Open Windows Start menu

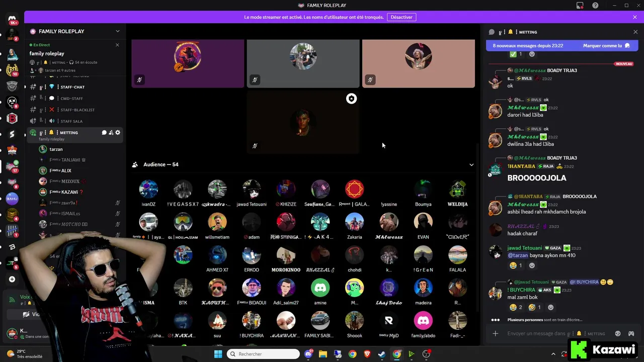[x=218, y=354]
